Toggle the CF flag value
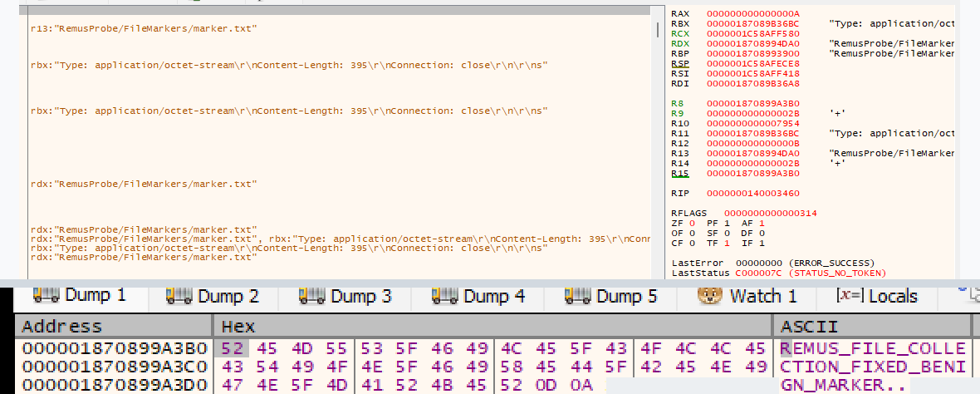This screenshot has height=394, width=980. coord(692,244)
